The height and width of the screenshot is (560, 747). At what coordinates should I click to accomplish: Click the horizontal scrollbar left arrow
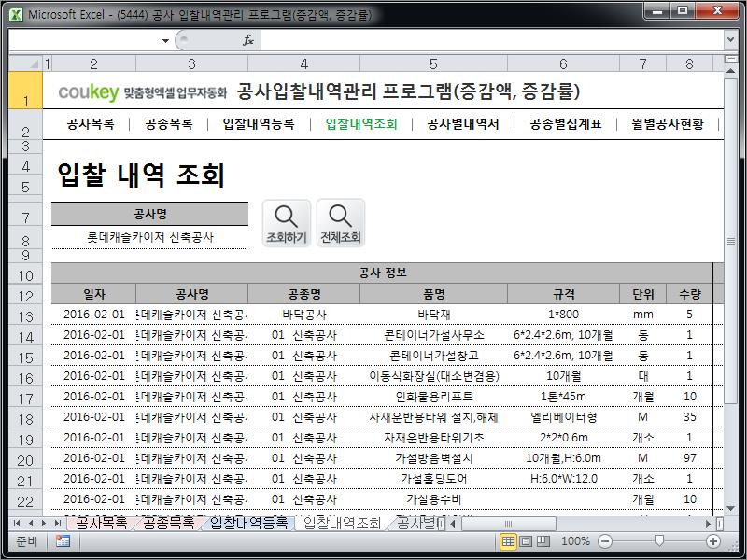[x=453, y=524]
